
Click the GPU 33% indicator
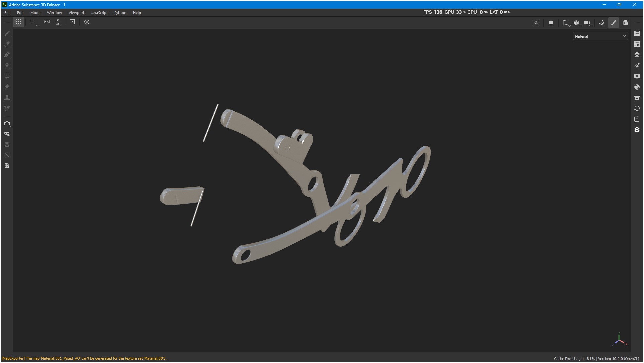455,12
